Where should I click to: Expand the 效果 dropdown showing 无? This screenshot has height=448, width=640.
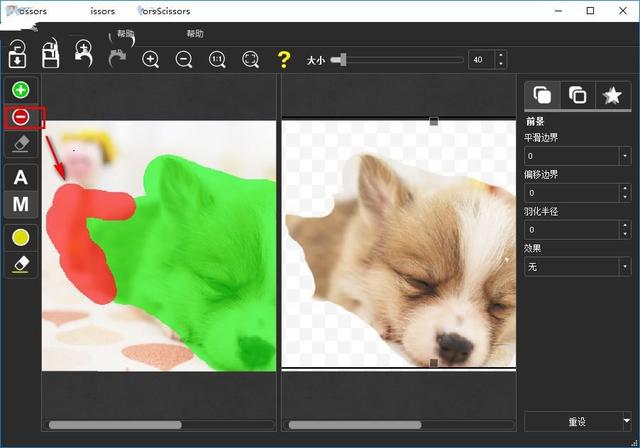coord(577,267)
